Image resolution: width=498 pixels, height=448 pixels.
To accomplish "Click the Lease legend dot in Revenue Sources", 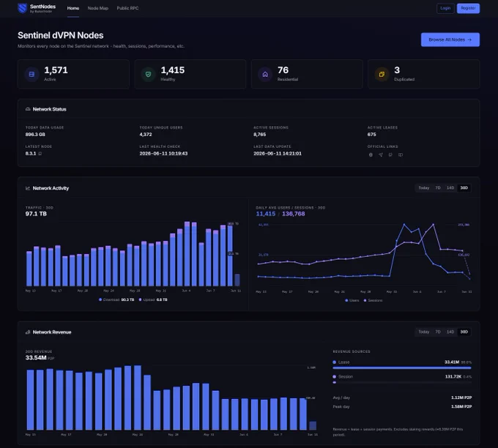I will click(335, 362).
